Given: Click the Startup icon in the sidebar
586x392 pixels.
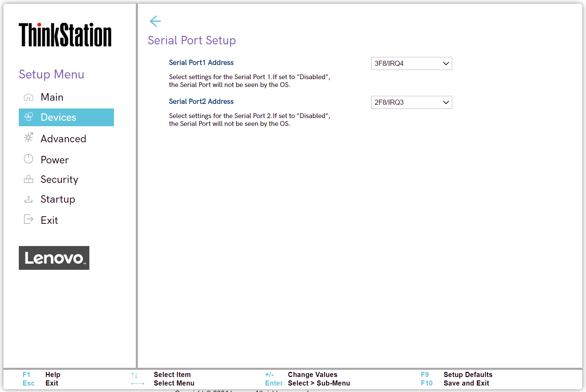Looking at the screenshot, I should click(x=29, y=199).
